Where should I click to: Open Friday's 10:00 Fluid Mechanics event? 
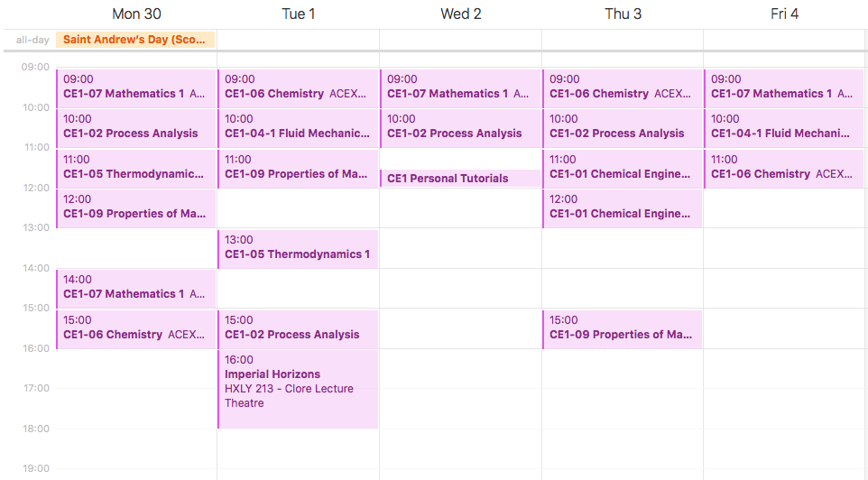point(782,127)
